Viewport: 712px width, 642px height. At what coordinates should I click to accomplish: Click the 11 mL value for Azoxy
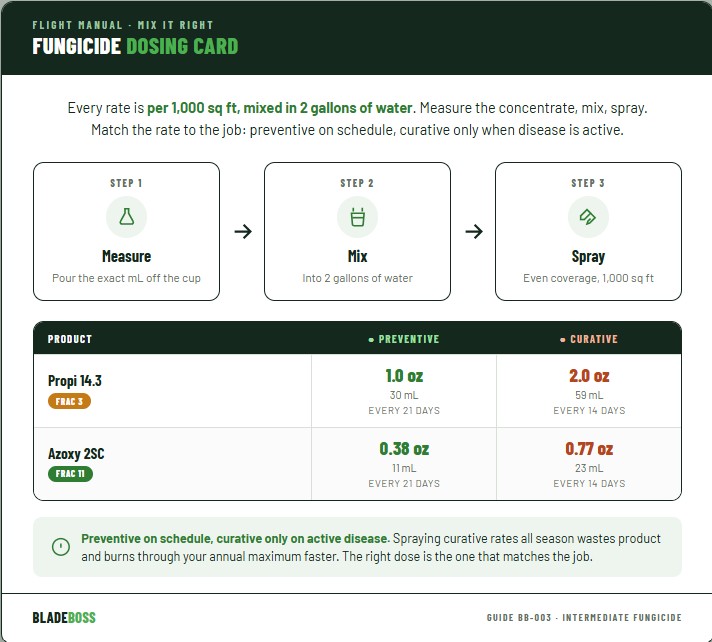(x=404, y=468)
